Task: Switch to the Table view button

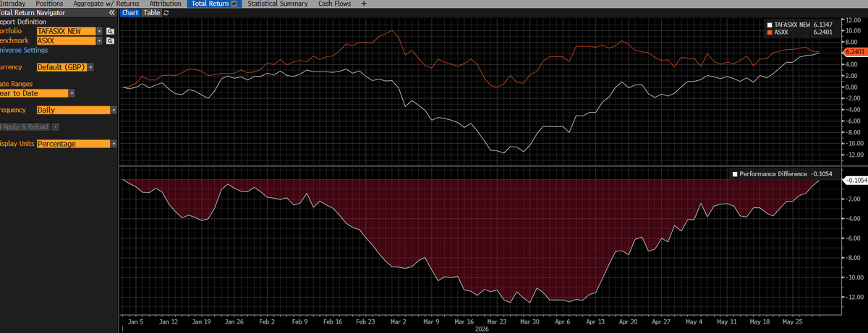Action: 152,13
